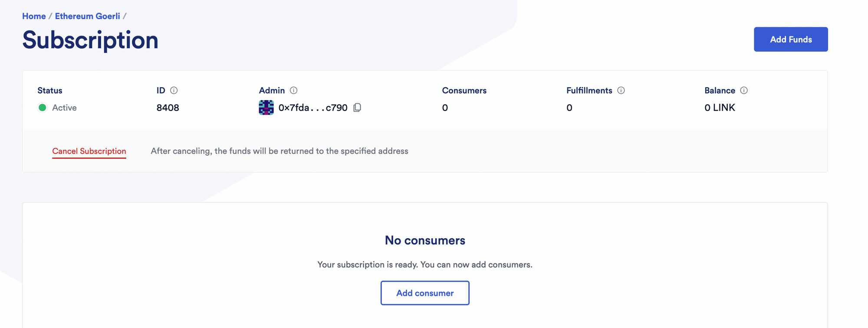Image resolution: width=868 pixels, height=328 pixels.
Task: Click the breadcrumb separator slash after Home
Action: point(50,16)
